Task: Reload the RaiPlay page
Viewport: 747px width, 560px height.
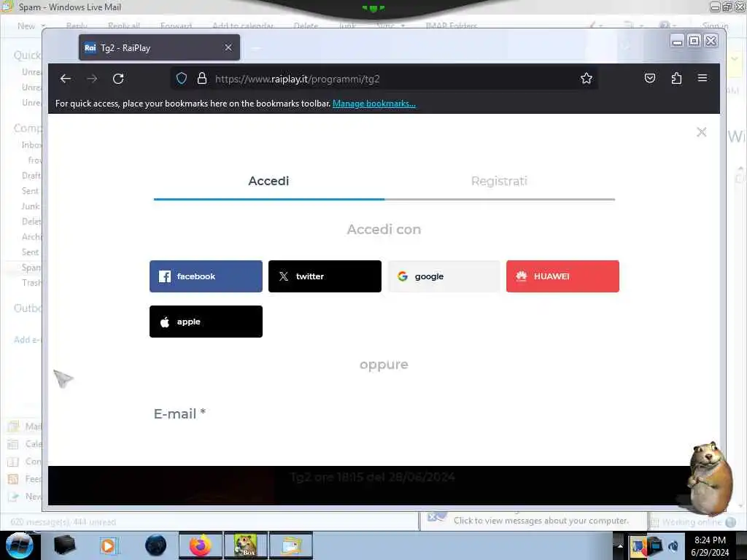Action: click(118, 79)
